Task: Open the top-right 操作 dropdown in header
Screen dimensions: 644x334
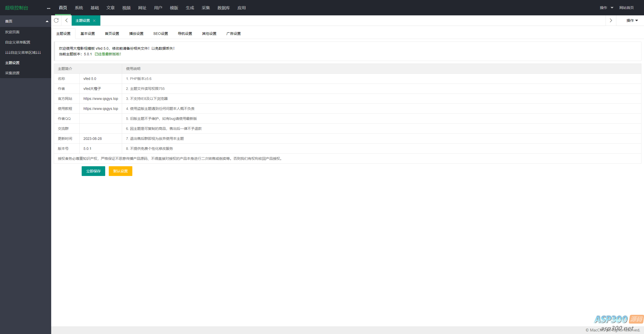Action: (x=606, y=8)
